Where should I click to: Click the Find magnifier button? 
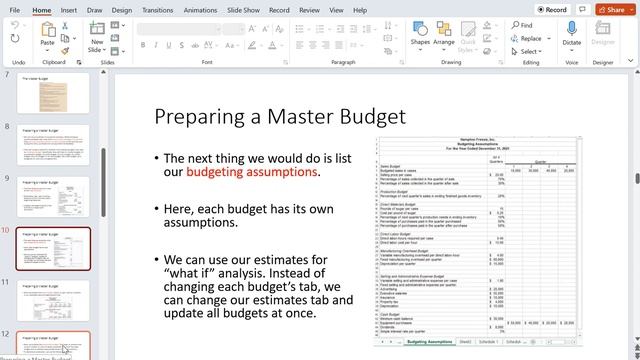click(522, 25)
